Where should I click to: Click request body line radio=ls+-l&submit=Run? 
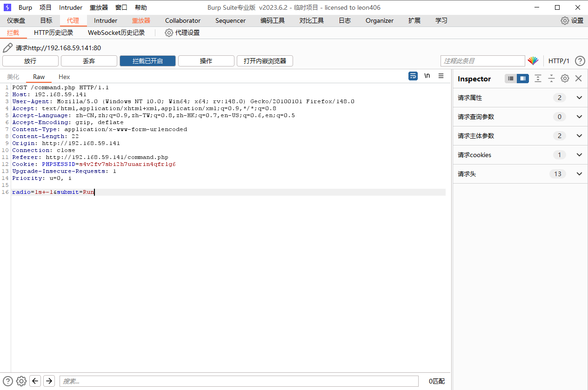53,192
